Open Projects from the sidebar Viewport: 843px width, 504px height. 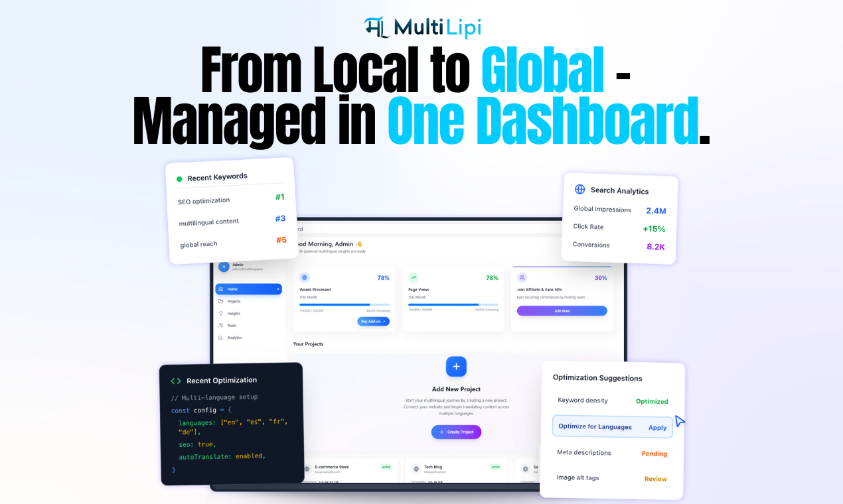(x=234, y=301)
